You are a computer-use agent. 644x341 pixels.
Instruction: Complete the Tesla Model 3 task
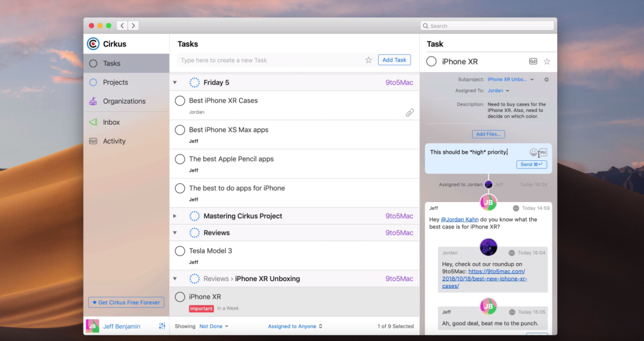pos(180,251)
